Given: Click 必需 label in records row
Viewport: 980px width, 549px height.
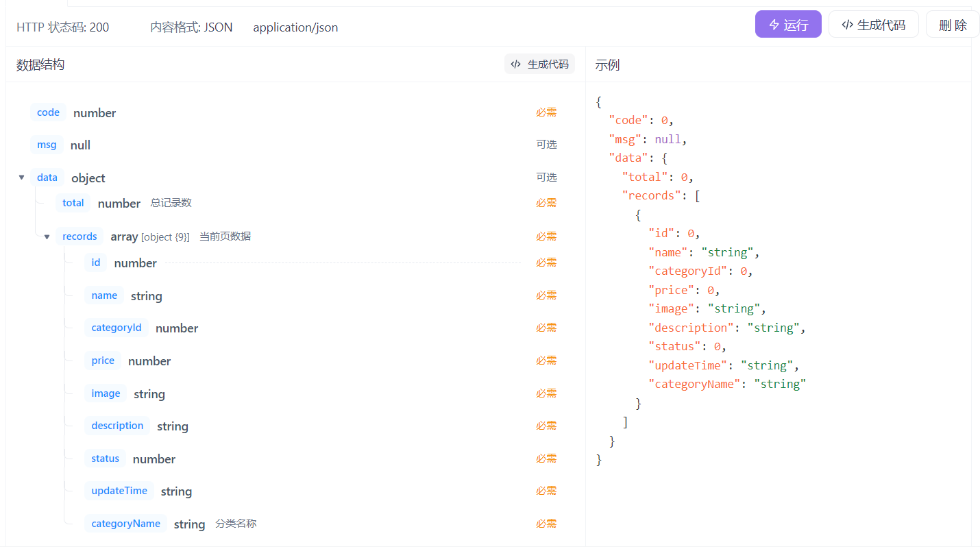Looking at the screenshot, I should 546,236.
